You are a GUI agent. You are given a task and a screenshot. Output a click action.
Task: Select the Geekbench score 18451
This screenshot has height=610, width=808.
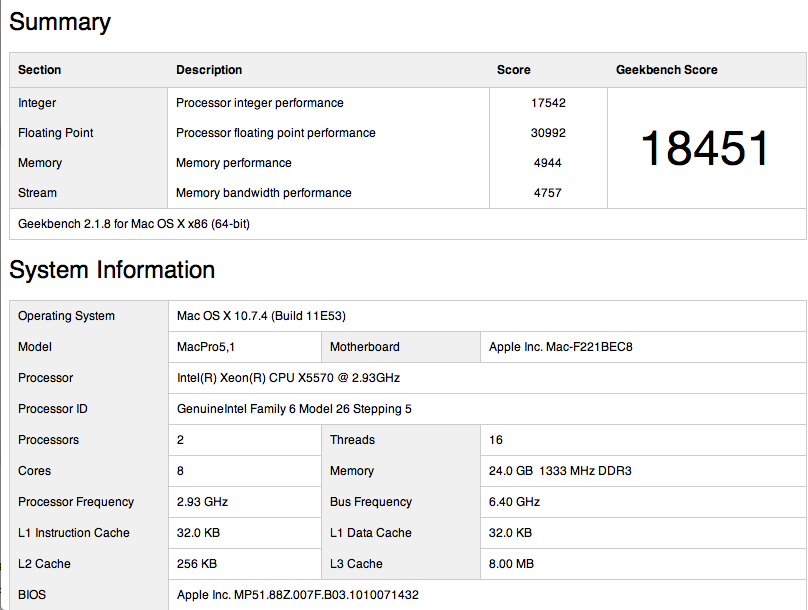(705, 148)
